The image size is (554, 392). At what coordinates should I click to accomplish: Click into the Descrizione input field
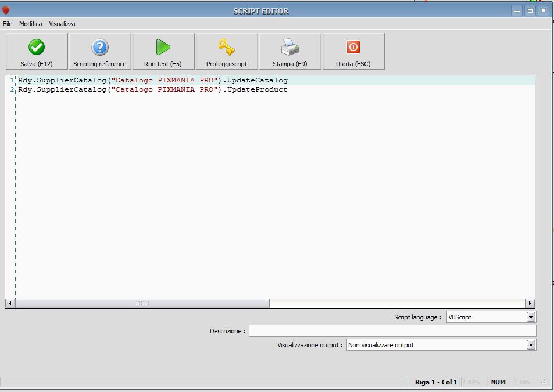392,331
